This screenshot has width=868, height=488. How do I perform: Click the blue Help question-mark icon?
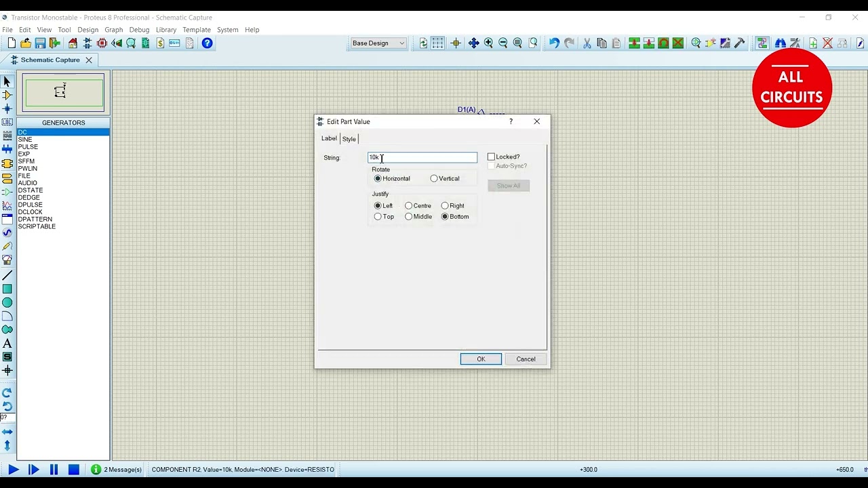point(208,43)
